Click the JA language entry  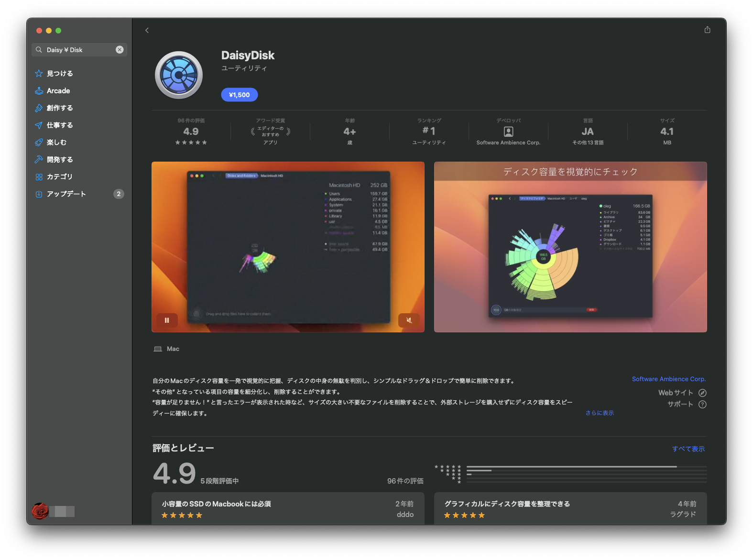pyautogui.click(x=588, y=132)
